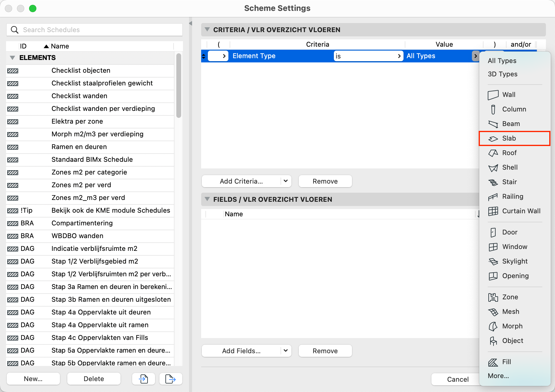Pick the Stair icon in type menu
The height and width of the screenshot is (392, 555).
493,182
